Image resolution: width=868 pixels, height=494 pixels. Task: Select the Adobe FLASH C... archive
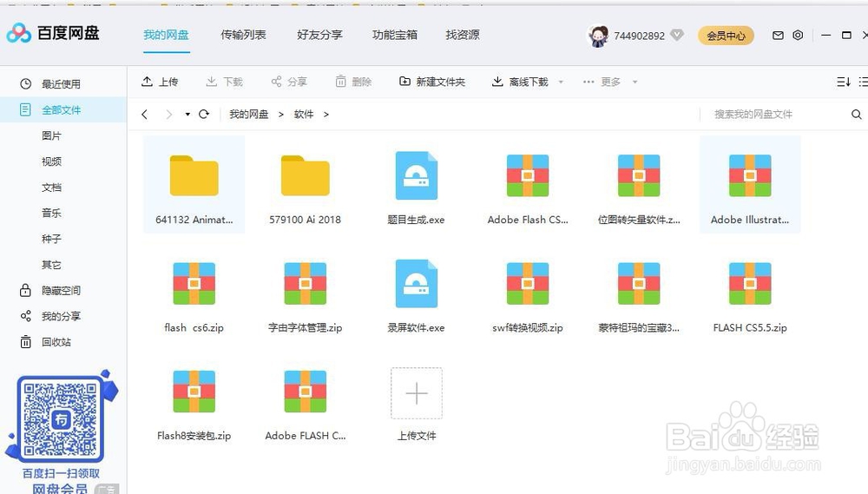point(305,392)
